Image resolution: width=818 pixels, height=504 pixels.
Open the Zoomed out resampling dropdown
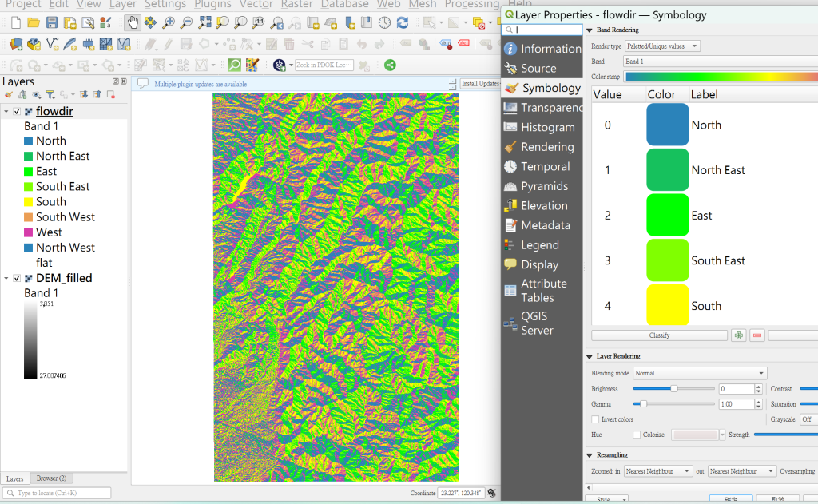[741, 471]
